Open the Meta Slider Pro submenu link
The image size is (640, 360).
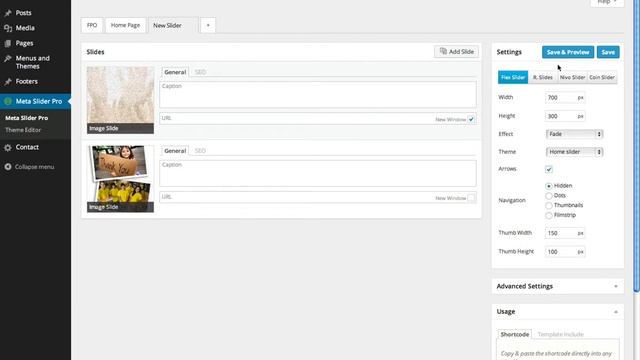[x=27, y=118]
